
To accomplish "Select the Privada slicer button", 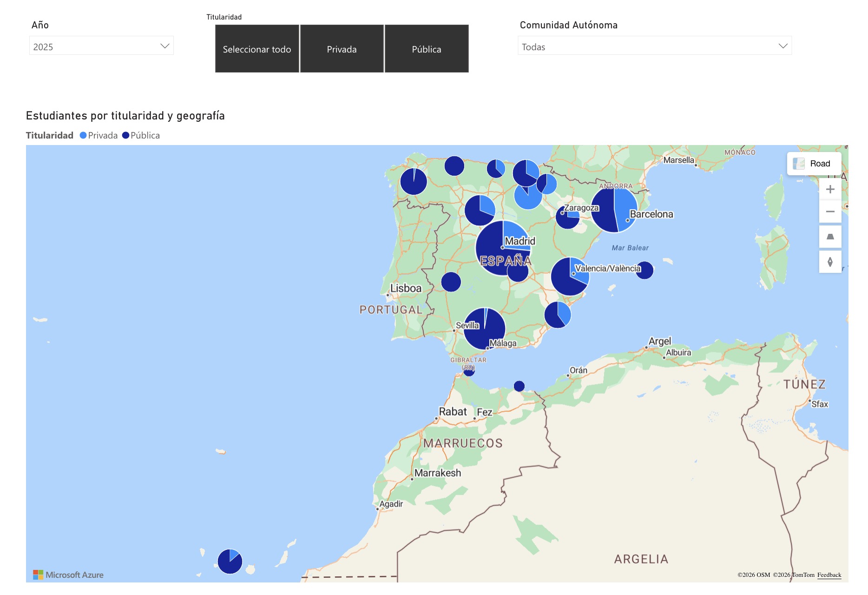I will click(342, 49).
